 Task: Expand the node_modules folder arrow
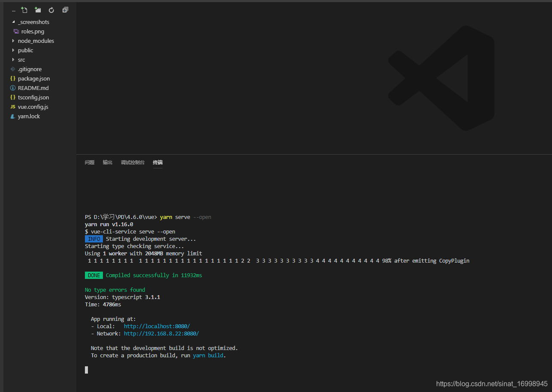click(13, 41)
